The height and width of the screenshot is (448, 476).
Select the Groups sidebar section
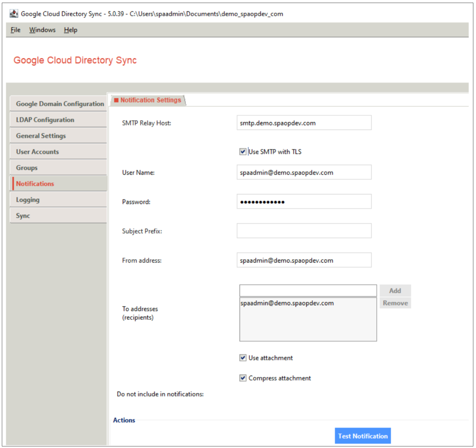pos(27,168)
